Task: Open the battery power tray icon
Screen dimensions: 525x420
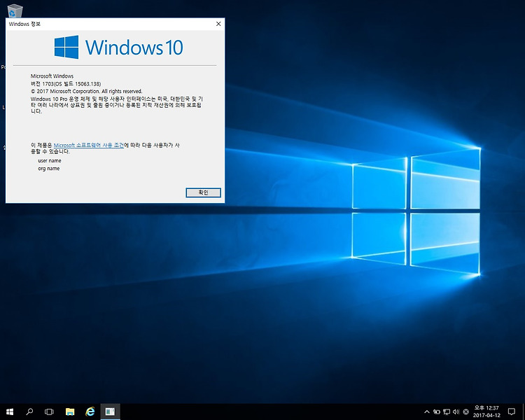Action: pyautogui.click(x=437, y=412)
